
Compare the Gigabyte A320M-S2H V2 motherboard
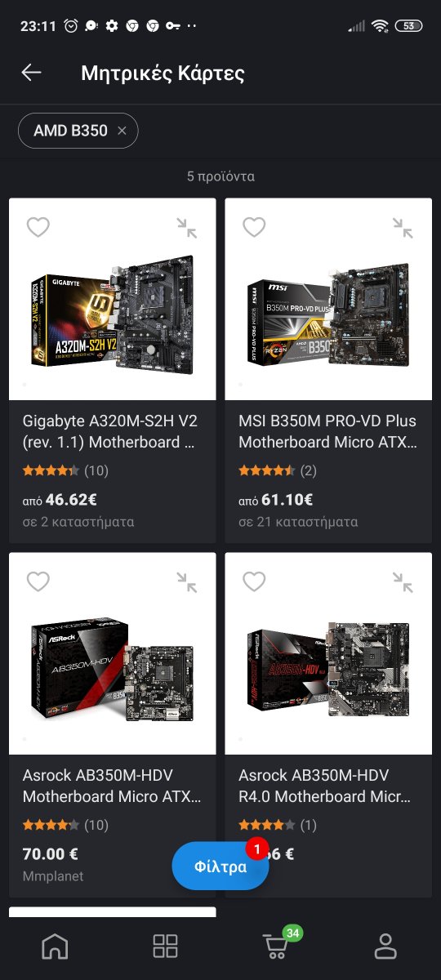[187, 228]
